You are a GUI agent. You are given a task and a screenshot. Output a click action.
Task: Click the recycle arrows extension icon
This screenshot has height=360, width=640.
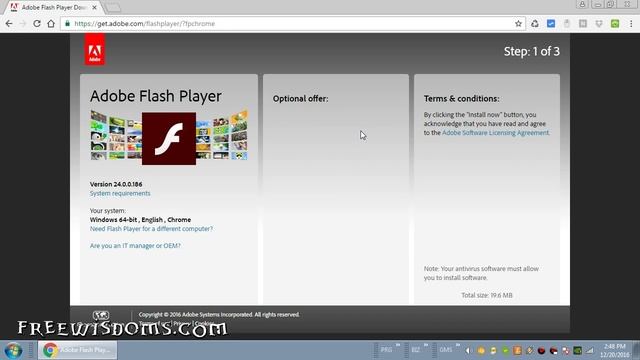click(x=535, y=24)
